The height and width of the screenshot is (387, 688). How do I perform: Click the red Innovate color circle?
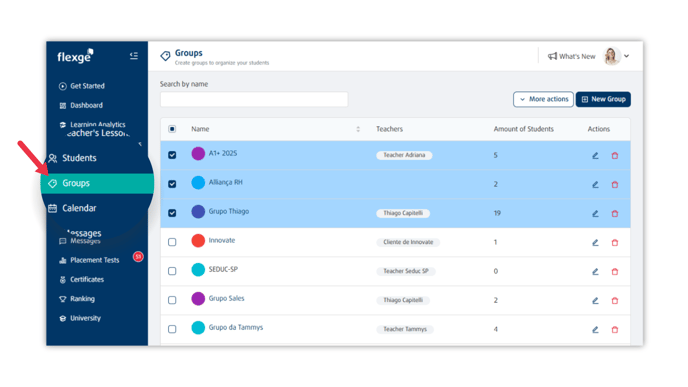[198, 240]
